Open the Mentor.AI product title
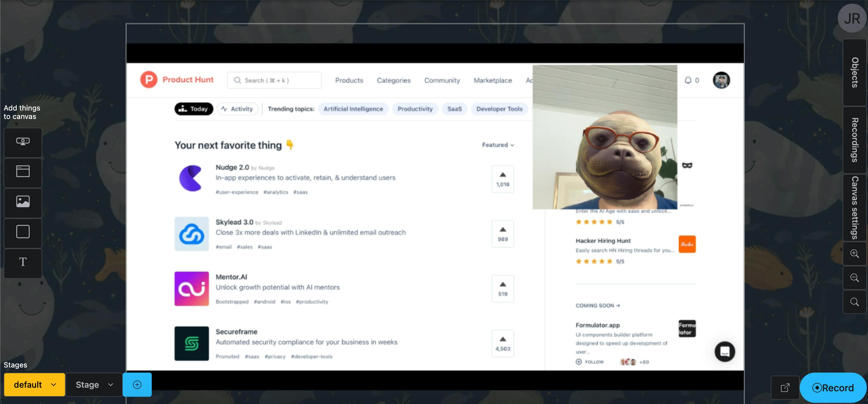This screenshot has width=868, height=404. 231,277
